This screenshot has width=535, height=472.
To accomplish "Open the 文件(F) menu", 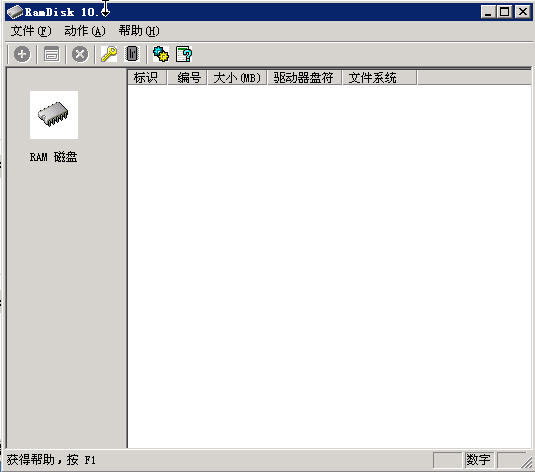I will click(x=31, y=31).
